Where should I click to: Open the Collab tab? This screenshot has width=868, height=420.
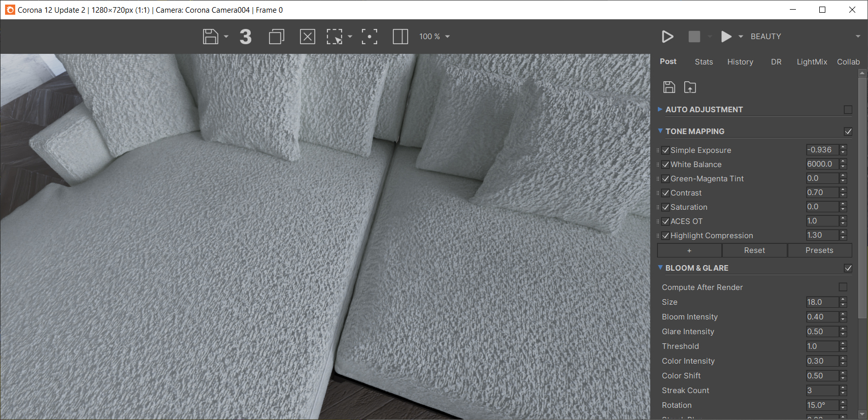coord(848,62)
